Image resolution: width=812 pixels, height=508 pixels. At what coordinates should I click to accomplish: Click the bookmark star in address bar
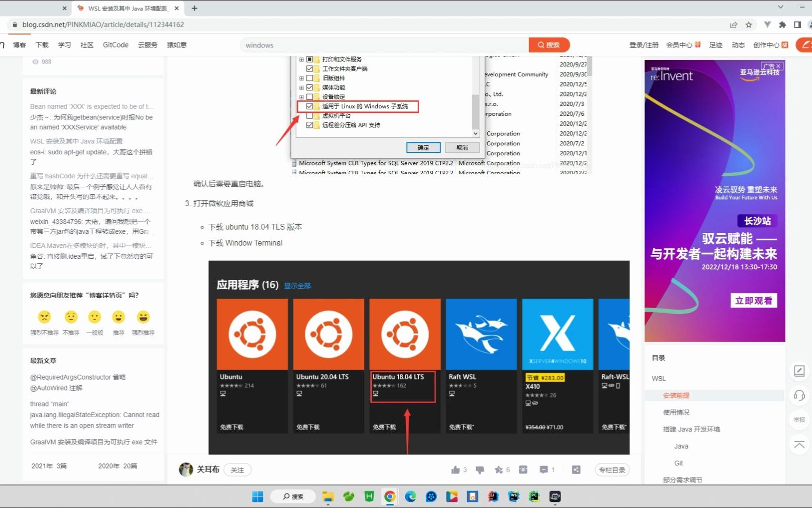[749, 24]
